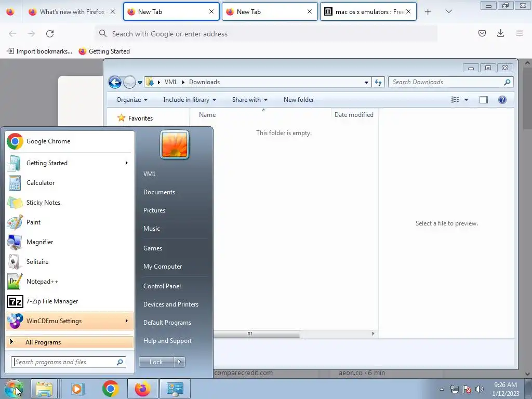The width and height of the screenshot is (532, 399).
Task: Open the Control Panel taskbar icon
Action: (x=175, y=389)
